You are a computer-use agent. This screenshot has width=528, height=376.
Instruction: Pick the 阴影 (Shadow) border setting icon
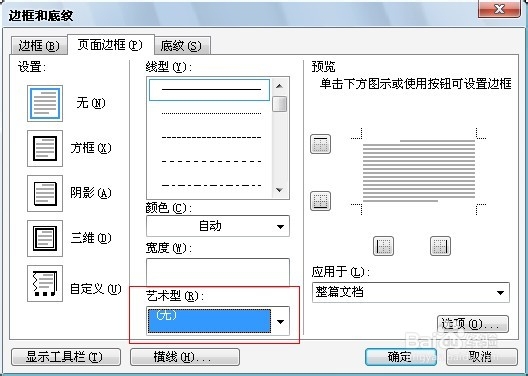pos(45,193)
